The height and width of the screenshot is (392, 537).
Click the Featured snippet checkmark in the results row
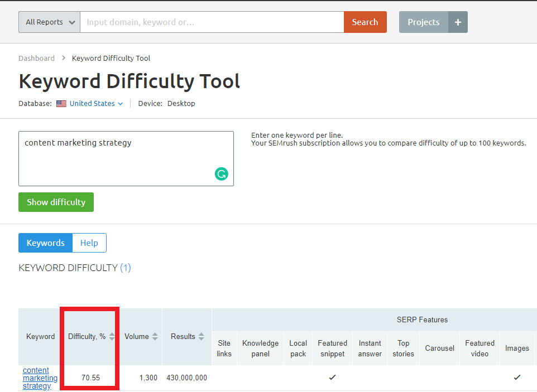pyautogui.click(x=332, y=377)
